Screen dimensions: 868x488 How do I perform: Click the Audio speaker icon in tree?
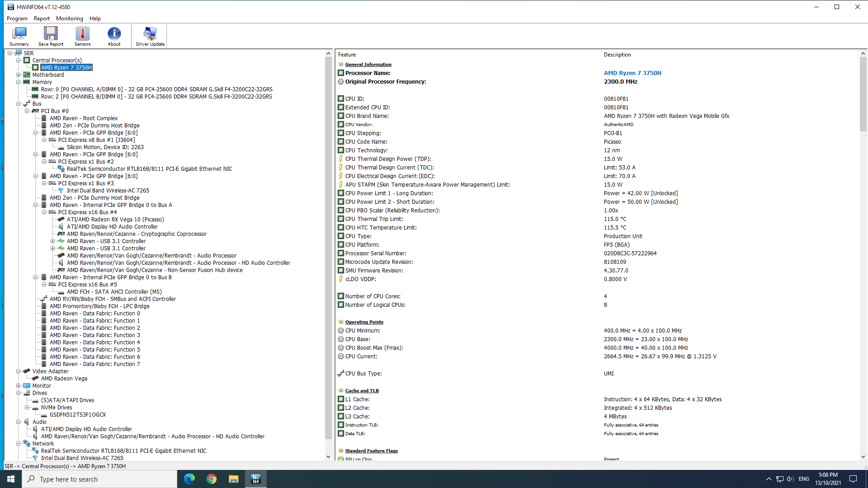coord(27,422)
